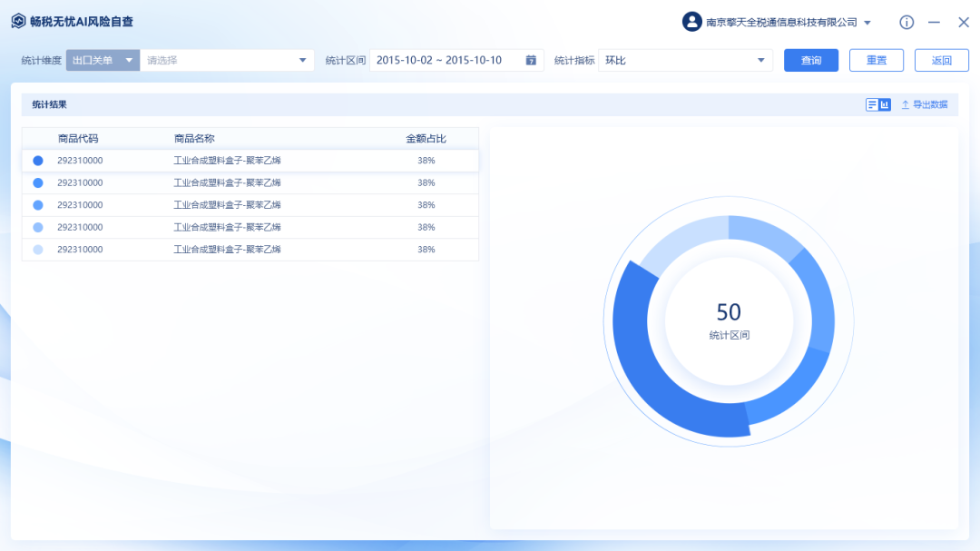
Task: Click the 统计结果 section title
Action: pyautogui.click(x=49, y=104)
